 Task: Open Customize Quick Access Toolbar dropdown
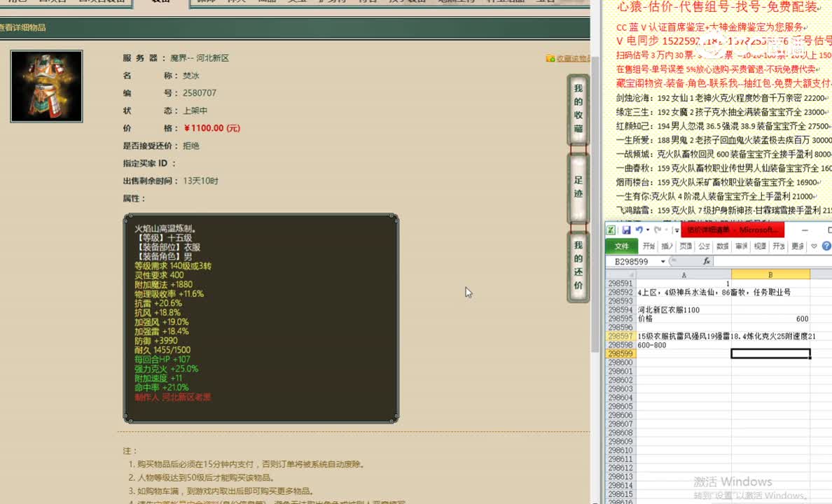tap(677, 230)
